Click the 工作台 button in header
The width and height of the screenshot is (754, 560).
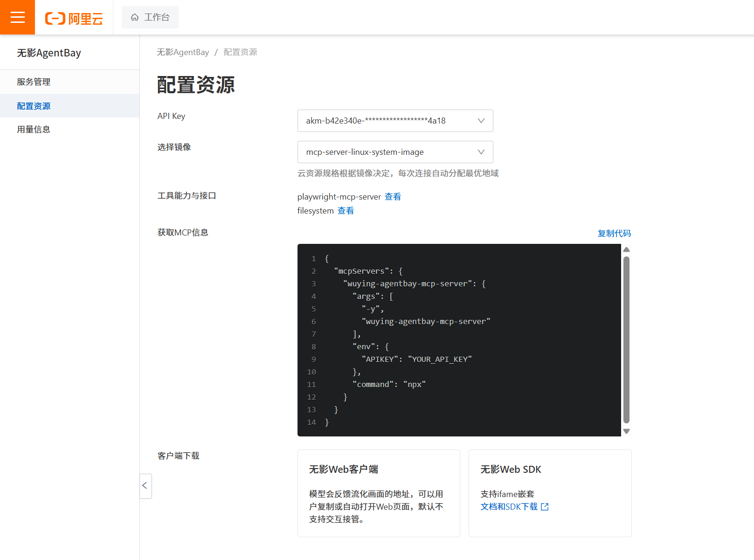(x=150, y=17)
